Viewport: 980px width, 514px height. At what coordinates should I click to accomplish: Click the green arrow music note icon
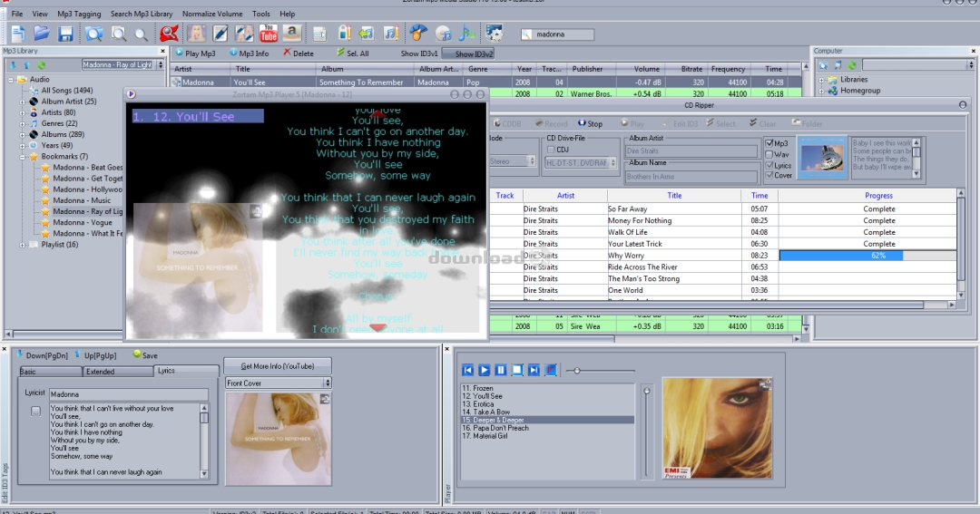(367, 34)
